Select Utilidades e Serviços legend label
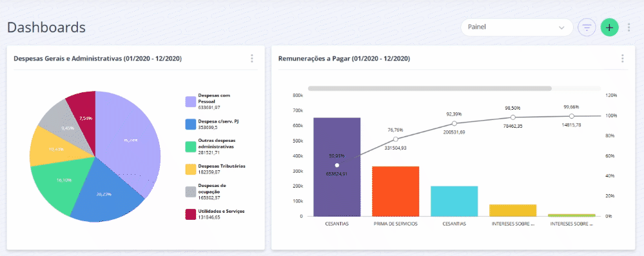Viewport: 644px width, 256px height. 221,211
